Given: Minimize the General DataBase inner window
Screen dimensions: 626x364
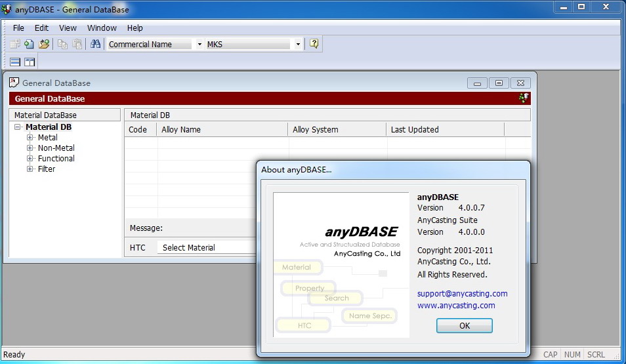Looking at the screenshot, I should (x=477, y=83).
